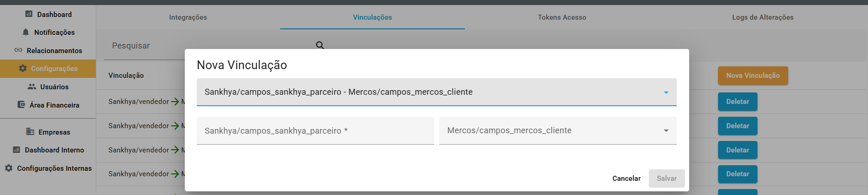This screenshot has height=195, width=868.
Task: Click the Notificações bell icon
Action: point(26,32)
